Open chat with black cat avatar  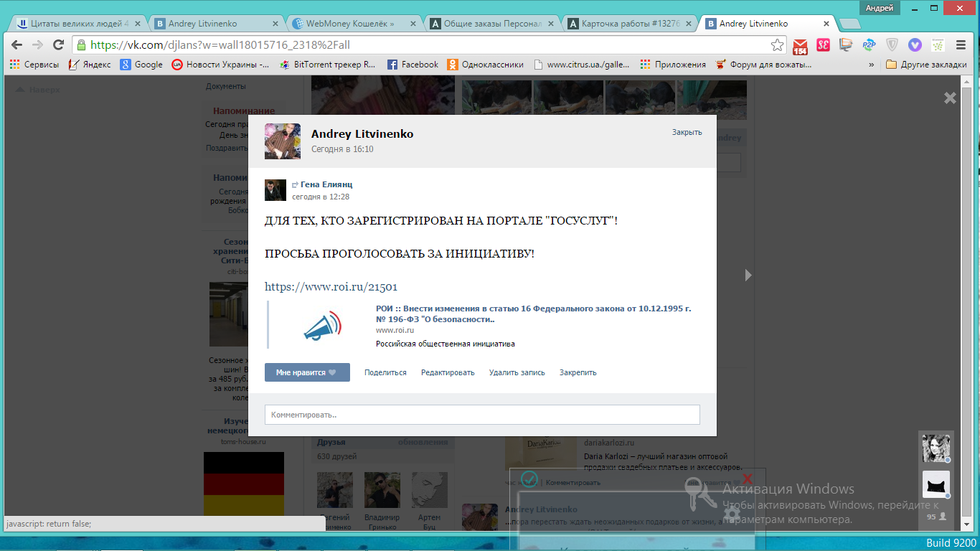[936, 485]
